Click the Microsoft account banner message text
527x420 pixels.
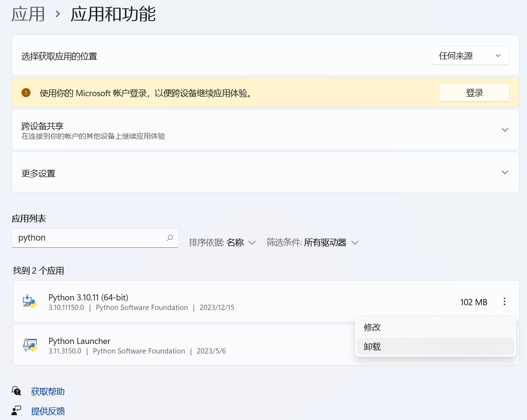(146, 93)
